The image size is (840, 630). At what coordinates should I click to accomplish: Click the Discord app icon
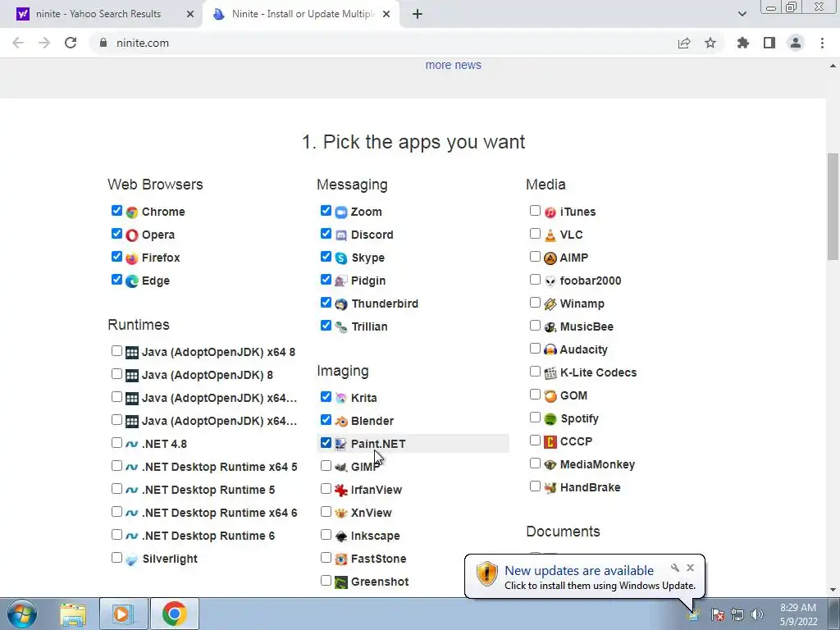click(341, 235)
